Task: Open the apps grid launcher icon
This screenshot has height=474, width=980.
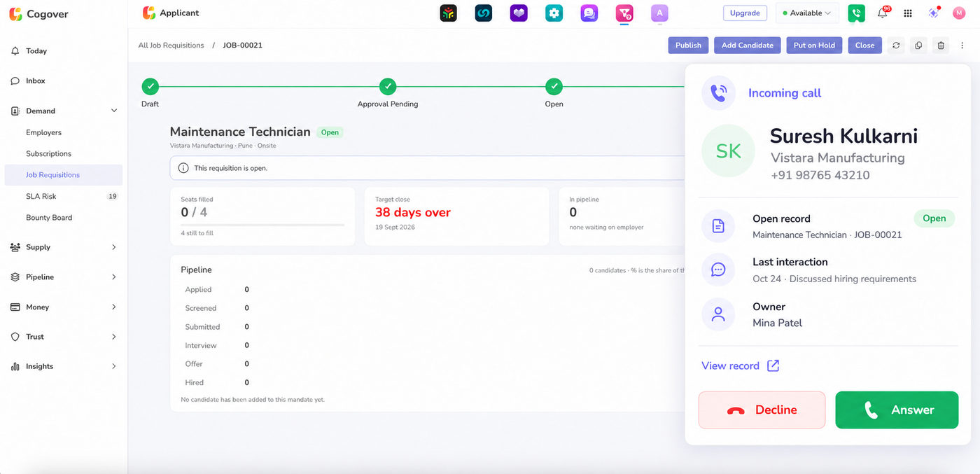Action: tap(908, 13)
